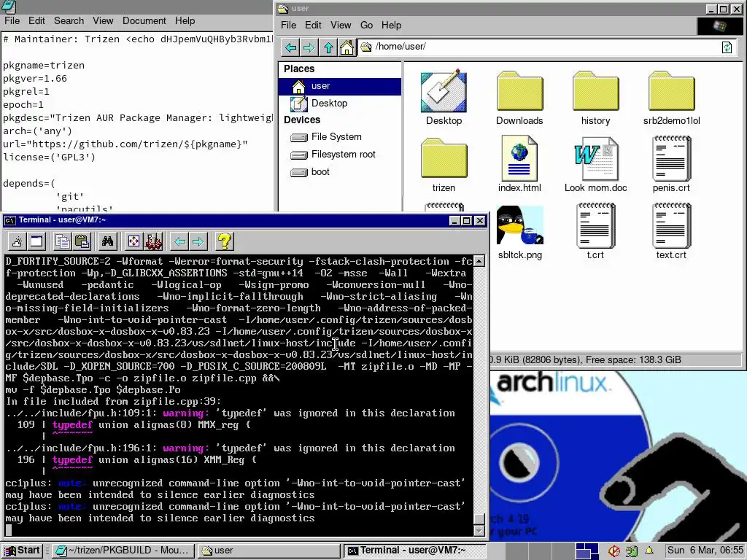
Task: Go forward in the file manager
Action: click(x=309, y=47)
